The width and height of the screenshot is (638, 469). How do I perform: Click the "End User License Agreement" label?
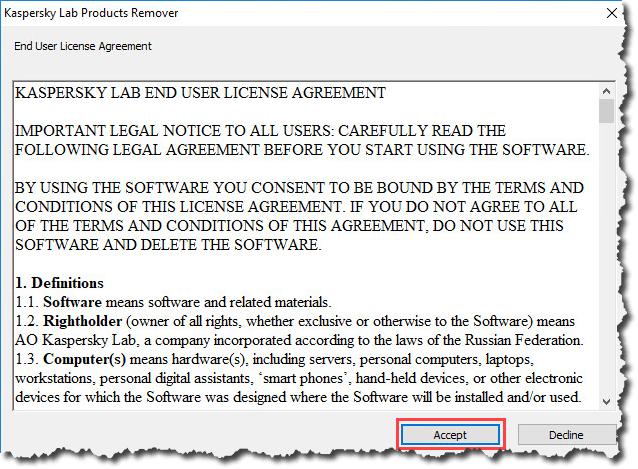(x=83, y=46)
